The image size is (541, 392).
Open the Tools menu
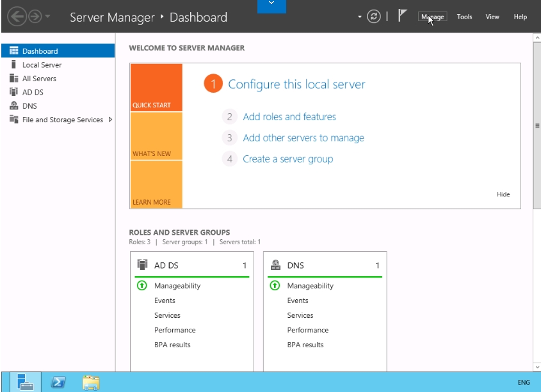click(464, 17)
